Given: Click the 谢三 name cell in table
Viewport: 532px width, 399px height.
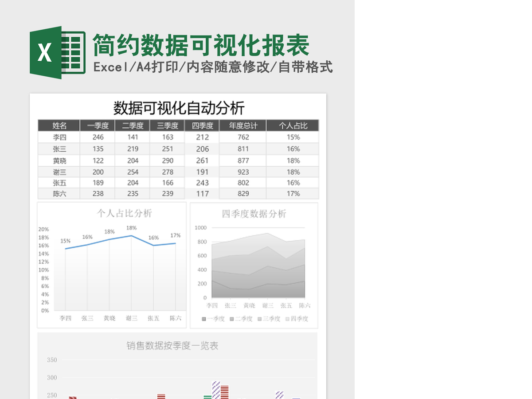Looking at the screenshot, I should coord(59,172).
